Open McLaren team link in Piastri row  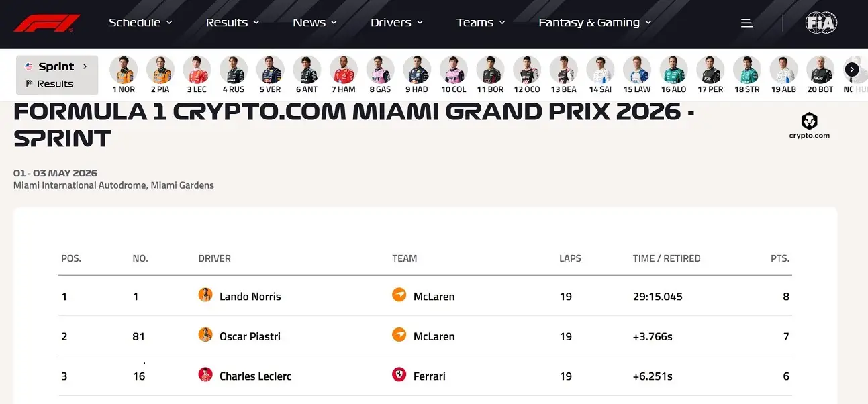tap(434, 336)
